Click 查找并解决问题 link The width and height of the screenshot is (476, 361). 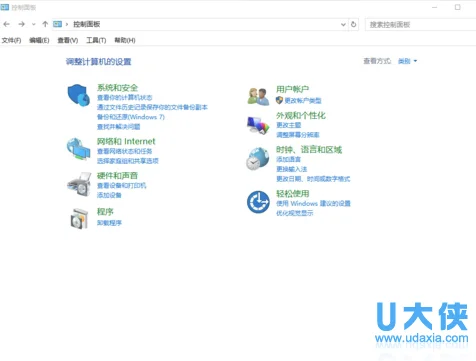[x=118, y=127]
